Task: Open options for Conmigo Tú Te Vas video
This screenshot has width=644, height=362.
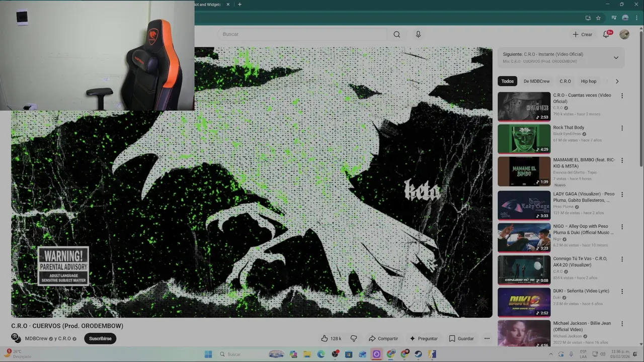Action: coord(622,259)
